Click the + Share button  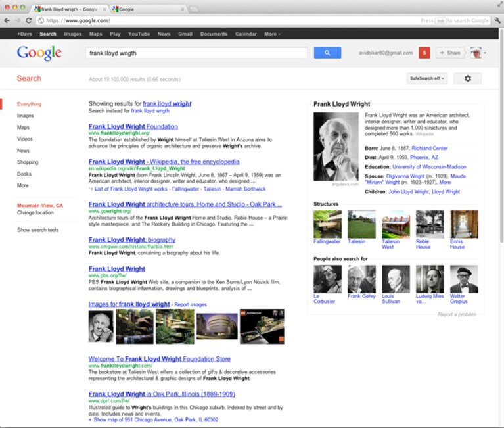click(450, 53)
